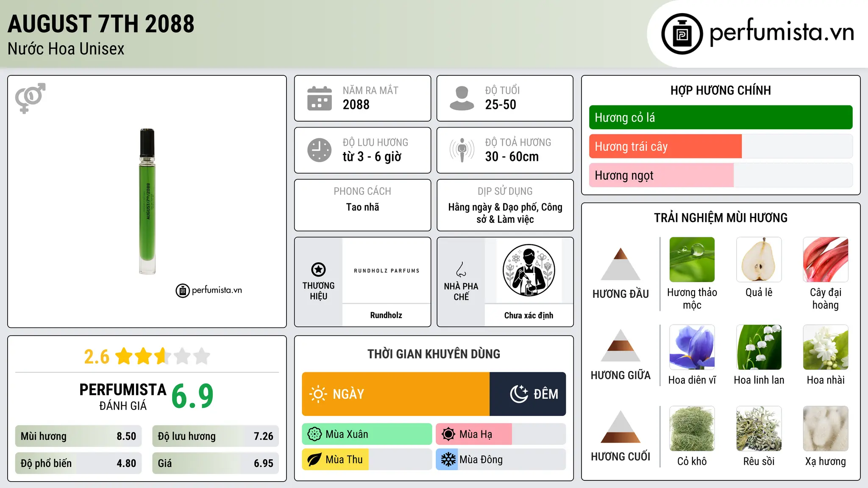Click the Hương cỏ lá green accord bar
This screenshot has height=488, width=868.
(721, 117)
